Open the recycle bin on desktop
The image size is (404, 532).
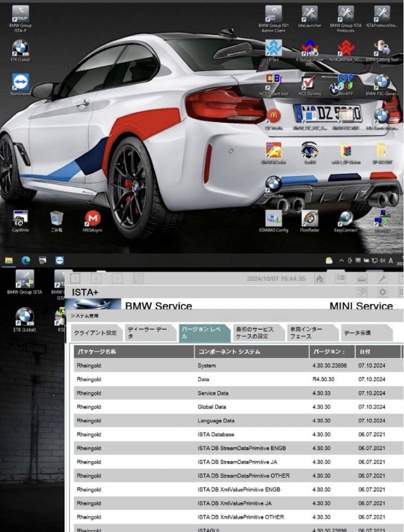[56, 221]
